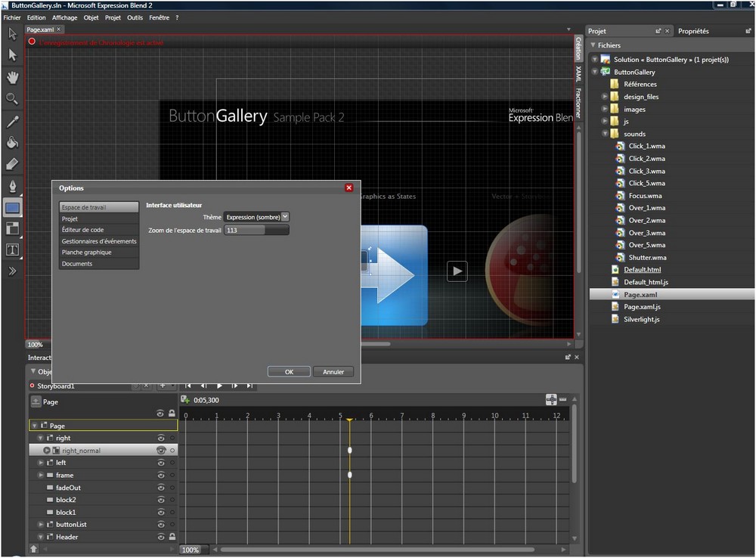Expand the left layer node
Viewport: 756px width, 558px height.
41,463
